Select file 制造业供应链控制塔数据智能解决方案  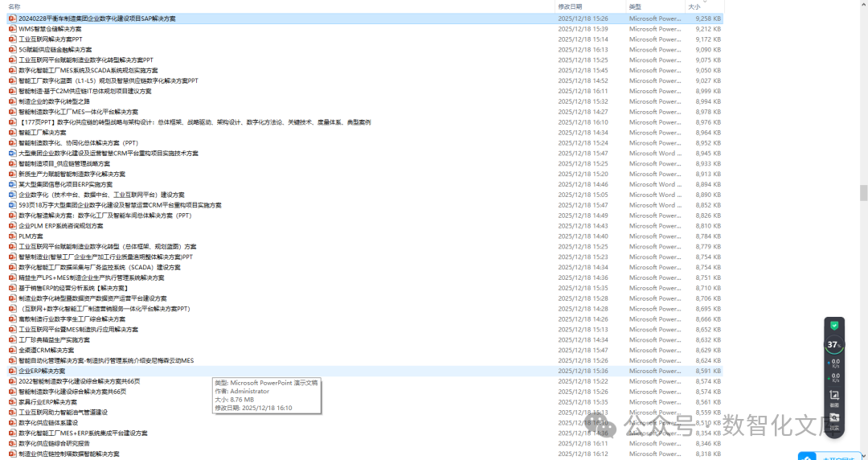pos(68,454)
